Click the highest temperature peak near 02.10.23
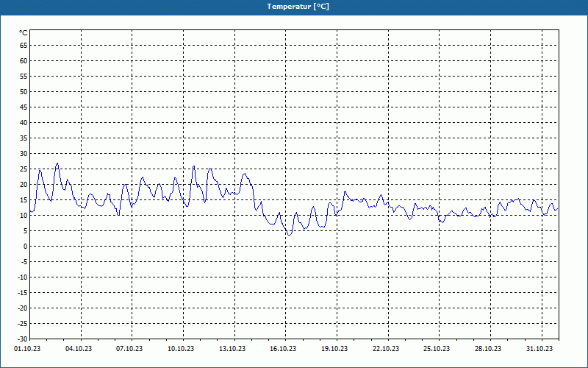Viewport: 588px width, 368px height. [57, 163]
